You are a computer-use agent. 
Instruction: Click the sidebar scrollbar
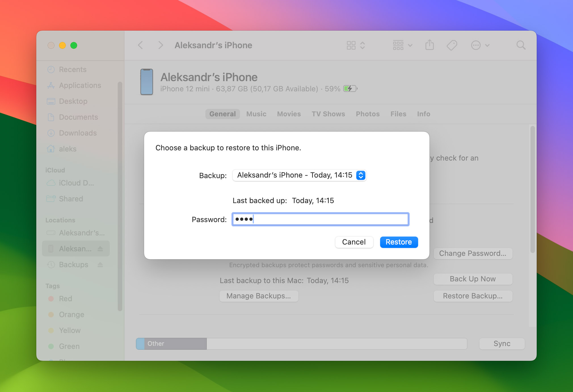click(120, 196)
